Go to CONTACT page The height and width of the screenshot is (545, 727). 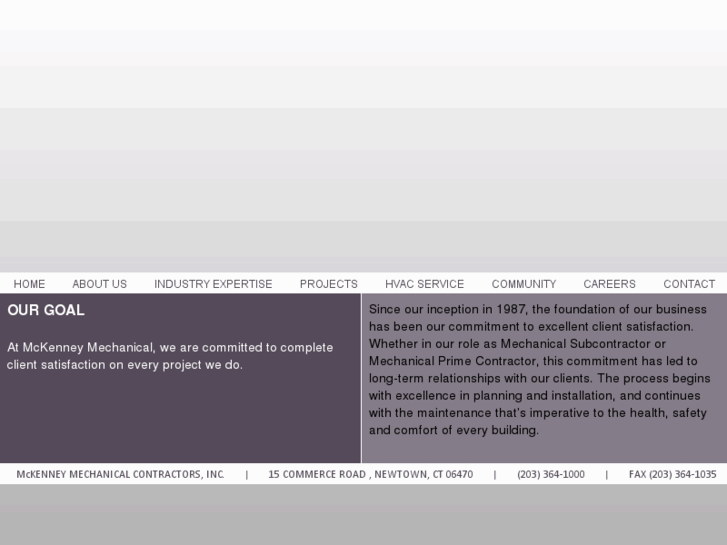pyautogui.click(x=689, y=284)
